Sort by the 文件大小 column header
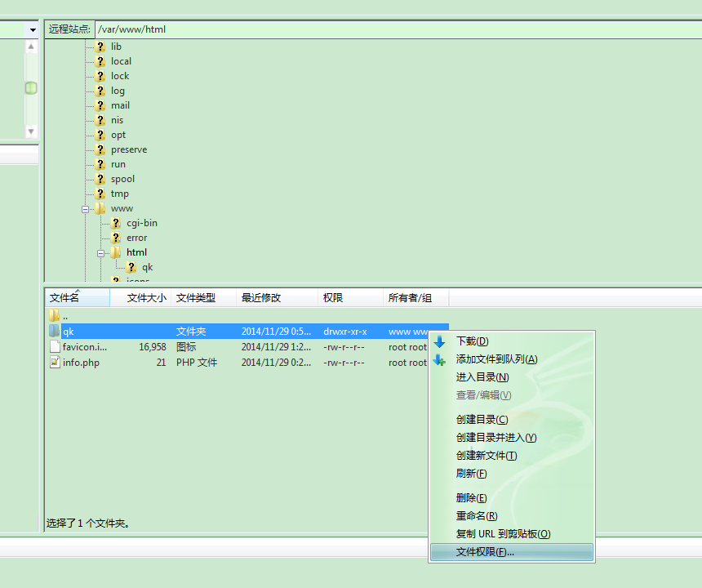This screenshot has width=702, height=588. [x=140, y=298]
